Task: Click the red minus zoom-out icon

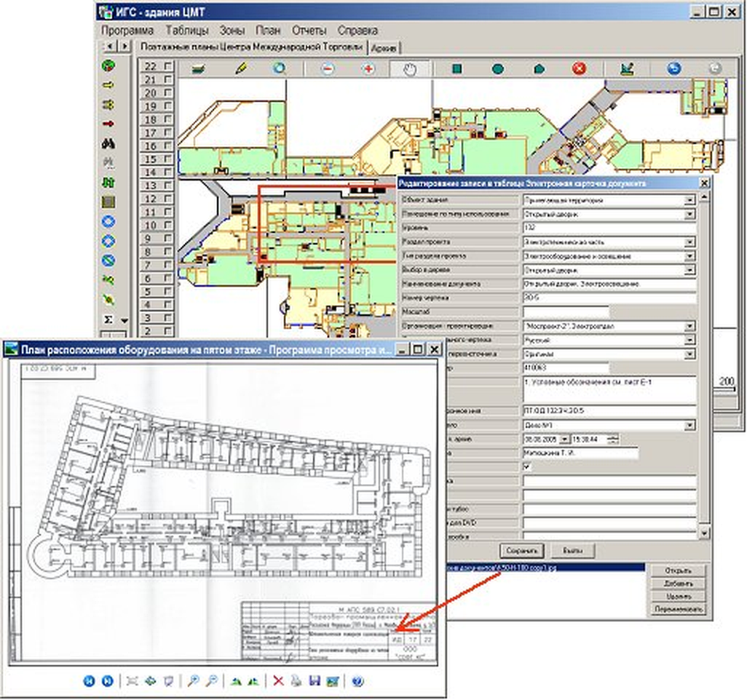Action: tap(328, 69)
